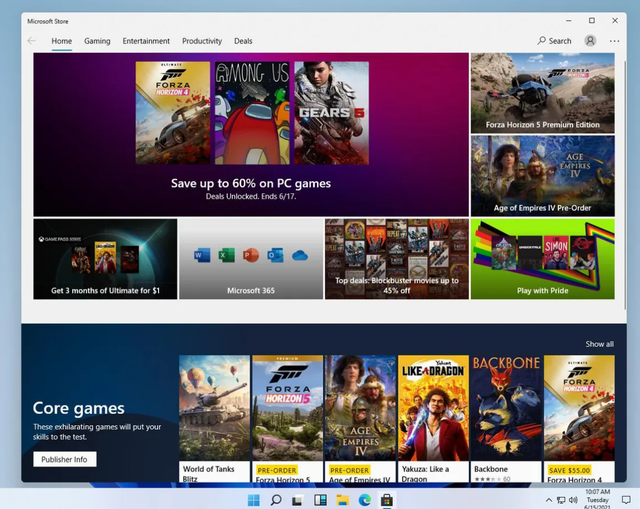Switch to the Entertainment tab
Screen dimensions: 640x509
tap(146, 41)
